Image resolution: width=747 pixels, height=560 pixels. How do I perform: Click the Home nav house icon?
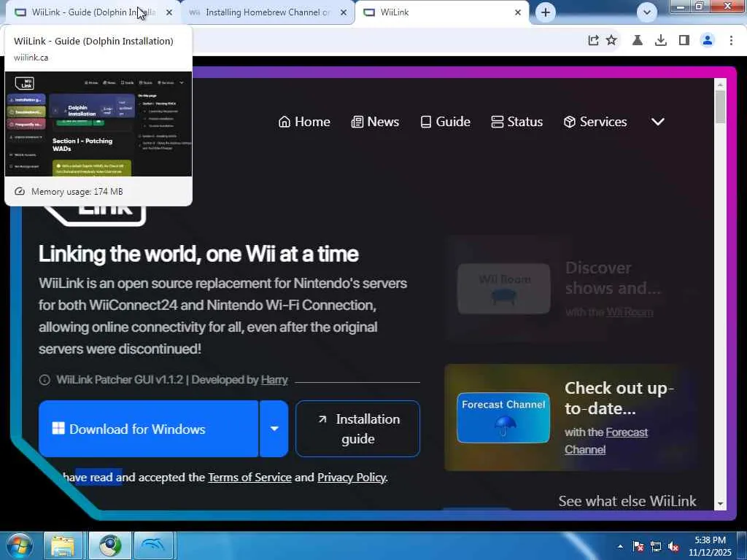pos(285,122)
